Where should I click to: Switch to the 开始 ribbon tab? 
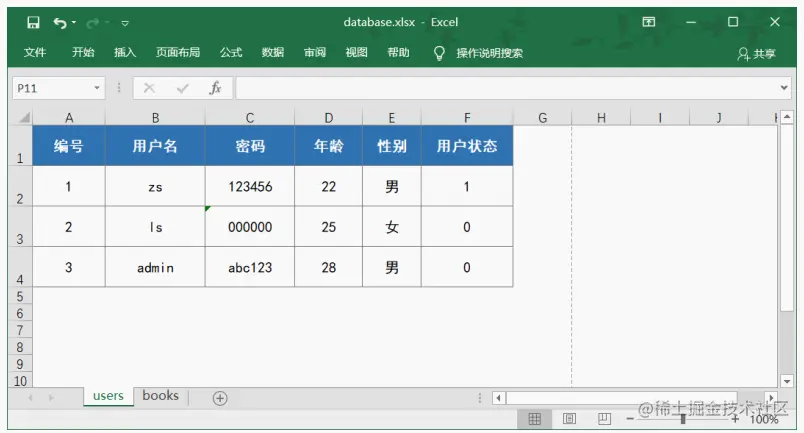click(83, 52)
